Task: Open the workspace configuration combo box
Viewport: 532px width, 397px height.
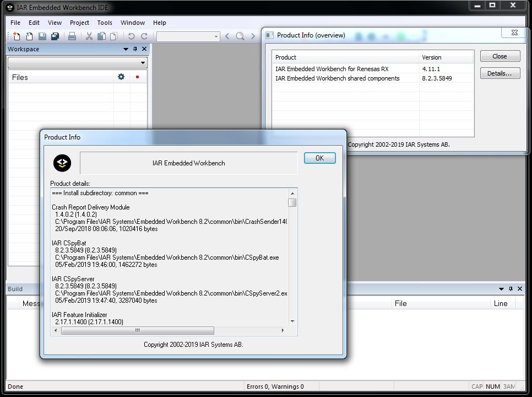Action: pos(77,62)
